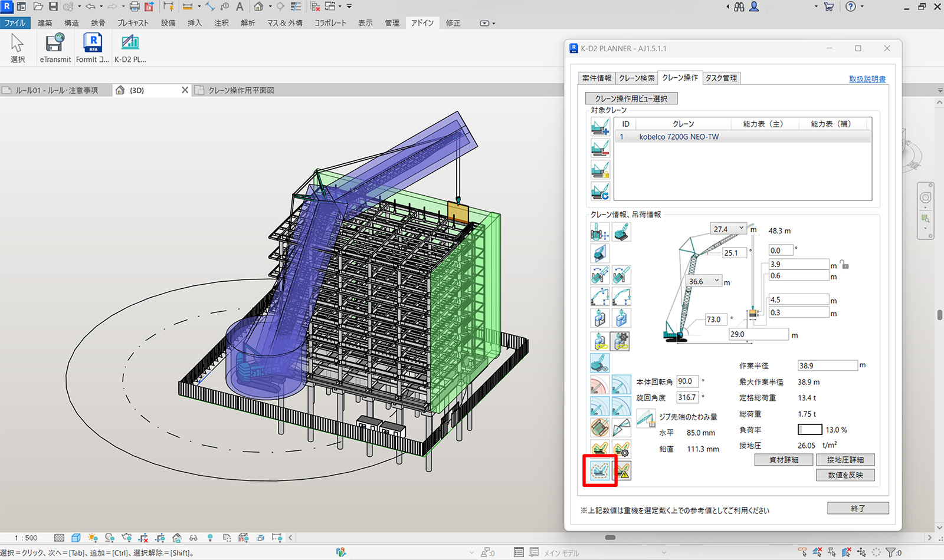Click the 数値を反映 button
944x560 pixels.
[x=845, y=475]
